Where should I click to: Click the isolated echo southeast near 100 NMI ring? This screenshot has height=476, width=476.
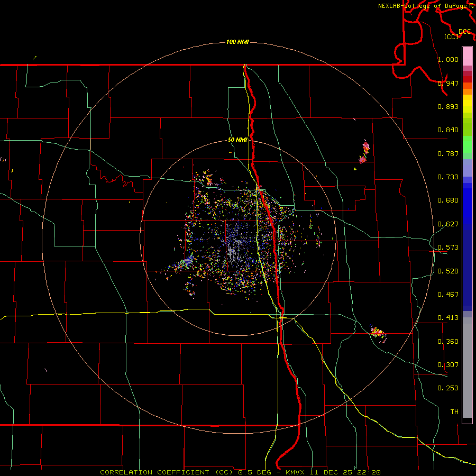(x=378, y=333)
